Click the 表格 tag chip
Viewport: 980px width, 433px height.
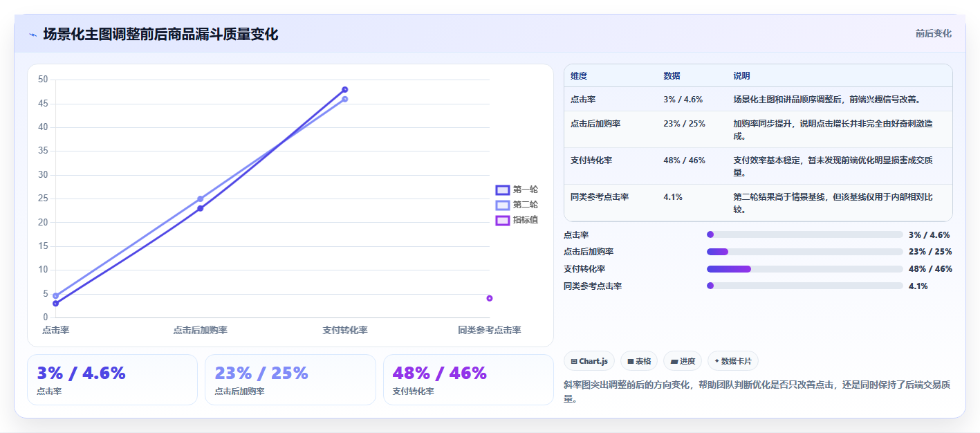(639, 361)
